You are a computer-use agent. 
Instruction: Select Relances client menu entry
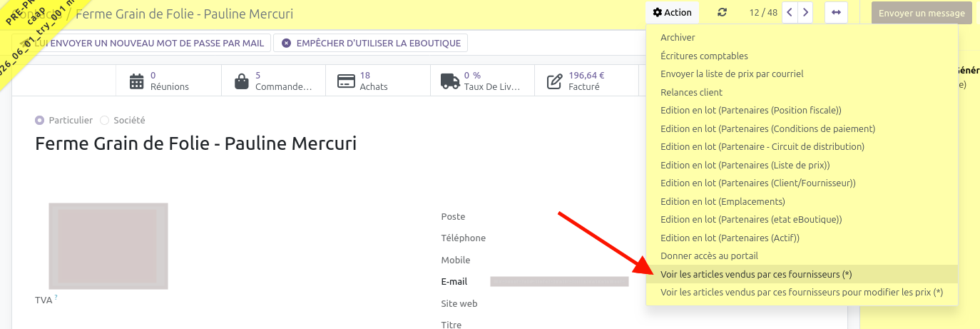[802, 92]
